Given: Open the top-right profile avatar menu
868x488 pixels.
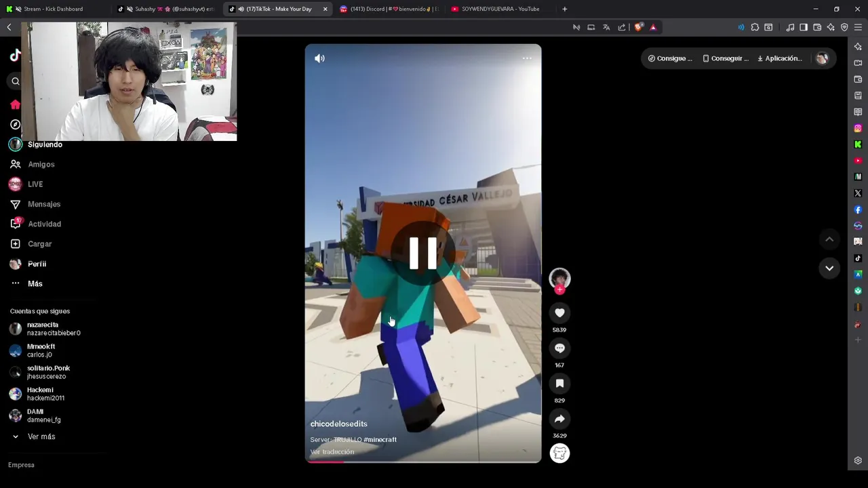Looking at the screenshot, I should tap(822, 58).
